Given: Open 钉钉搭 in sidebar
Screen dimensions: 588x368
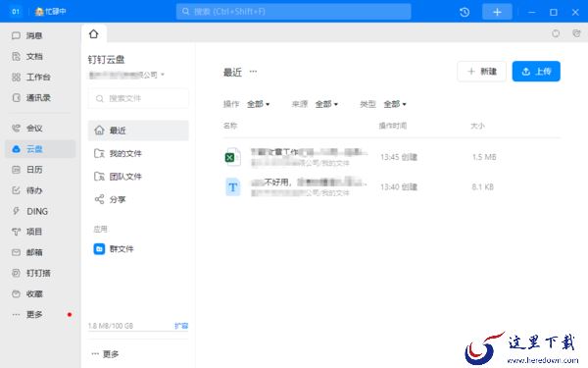Looking at the screenshot, I should click(x=37, y=273).
